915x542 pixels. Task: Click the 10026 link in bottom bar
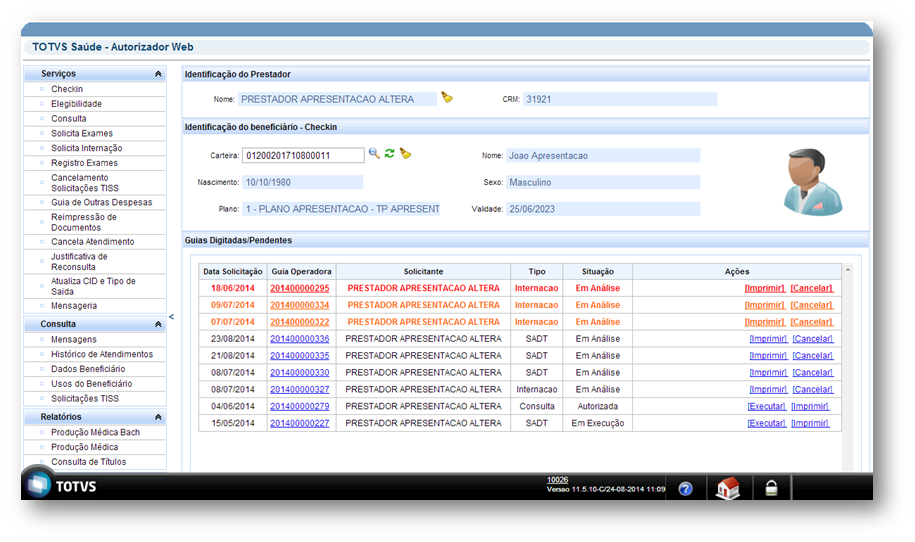pyautogui.click(x=557, y=480)
